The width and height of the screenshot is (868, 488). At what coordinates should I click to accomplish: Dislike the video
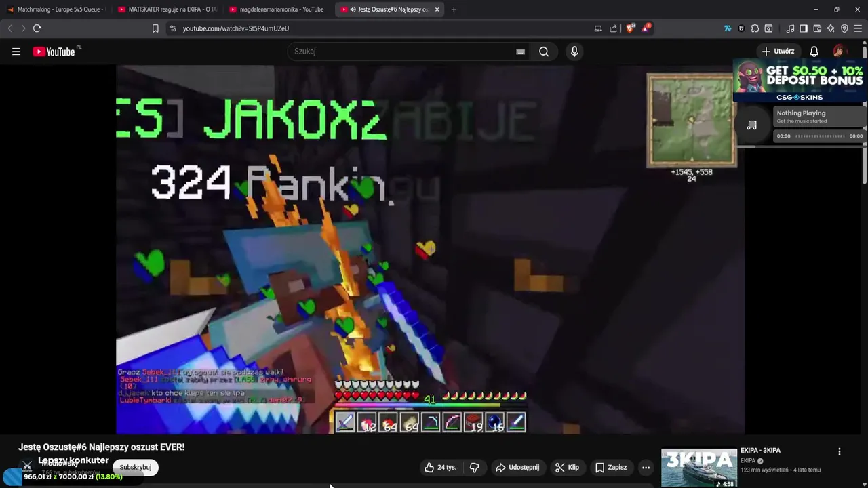[x=475, y=467]
